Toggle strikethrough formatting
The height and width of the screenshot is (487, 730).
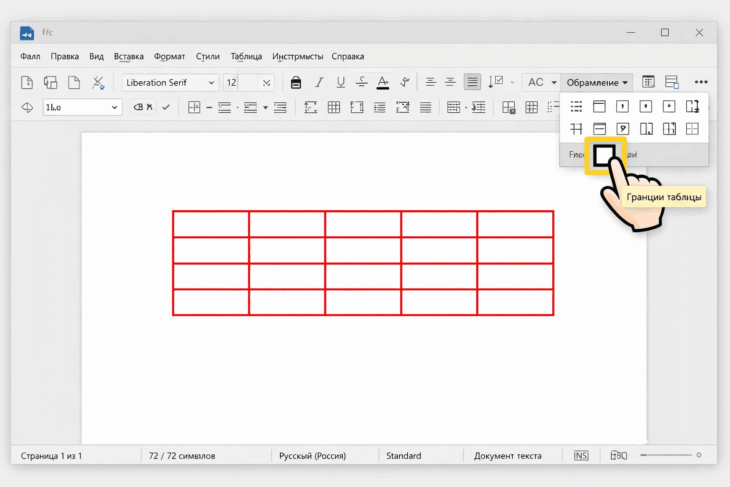[x=362, y=82]
